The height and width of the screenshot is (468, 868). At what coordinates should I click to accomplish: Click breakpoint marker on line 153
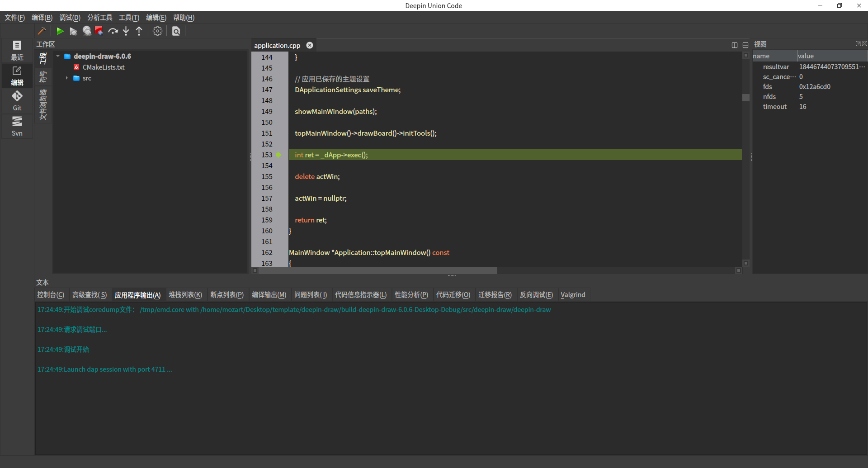pos(278,155)
